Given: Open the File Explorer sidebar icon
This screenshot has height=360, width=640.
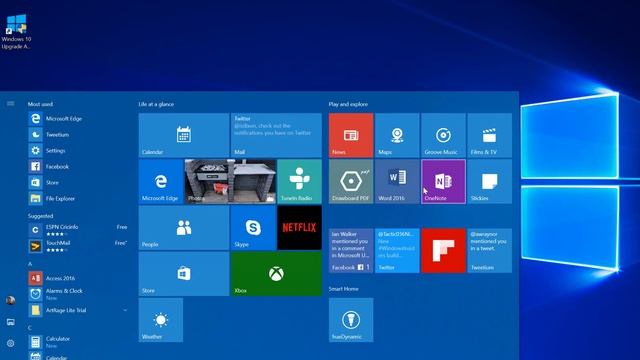Looking at the screenshot, I should tap(11, 322).
